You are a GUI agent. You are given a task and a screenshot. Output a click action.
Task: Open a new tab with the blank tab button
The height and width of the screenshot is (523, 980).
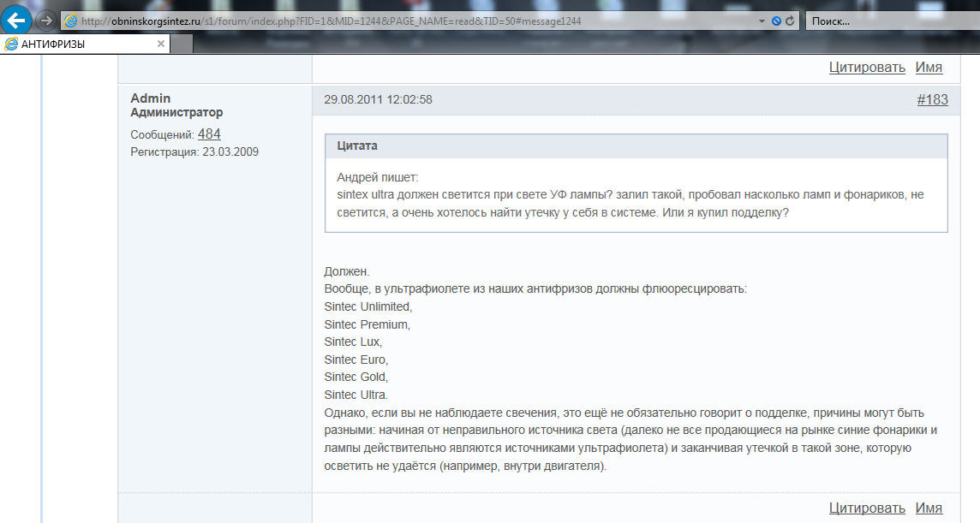[182, 44]
